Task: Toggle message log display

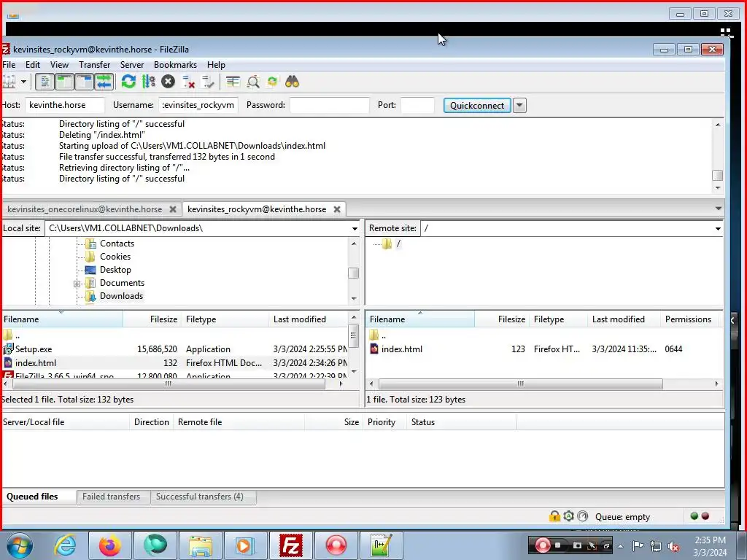Action: (x=44, y=82)
